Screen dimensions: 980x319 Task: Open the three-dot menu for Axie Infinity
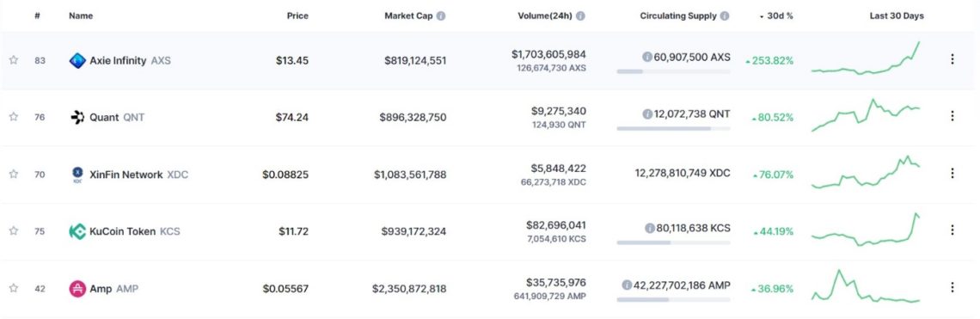coord(952,59)
